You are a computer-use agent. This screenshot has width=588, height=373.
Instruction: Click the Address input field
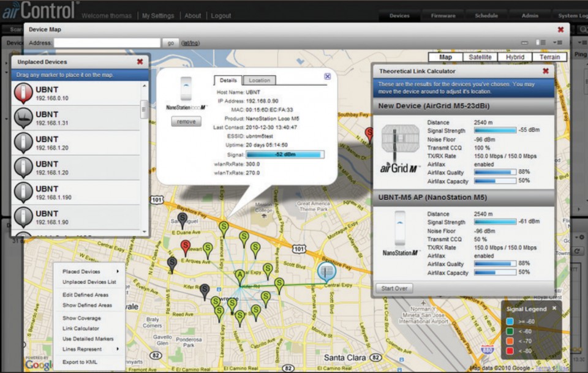(107, 43)
